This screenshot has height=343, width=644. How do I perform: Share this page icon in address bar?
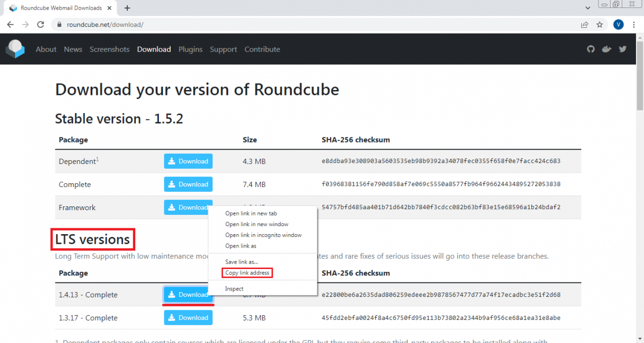584,25
